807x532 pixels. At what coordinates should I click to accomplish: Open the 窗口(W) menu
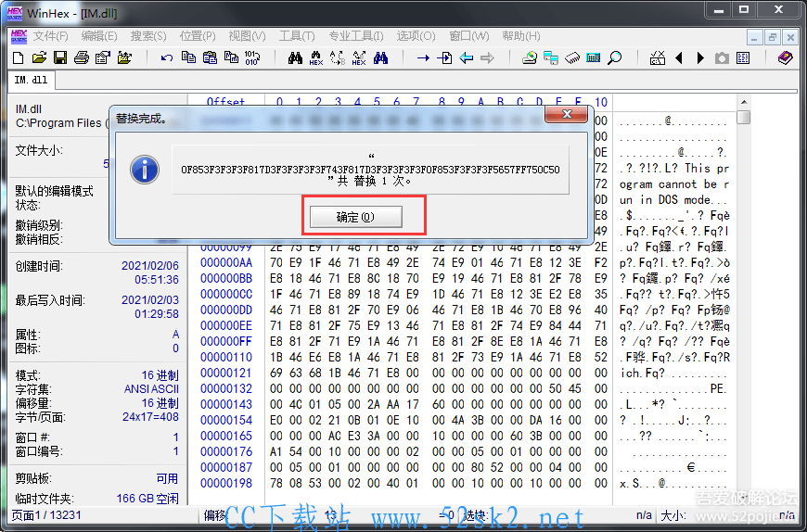click(x=468, y=36)
